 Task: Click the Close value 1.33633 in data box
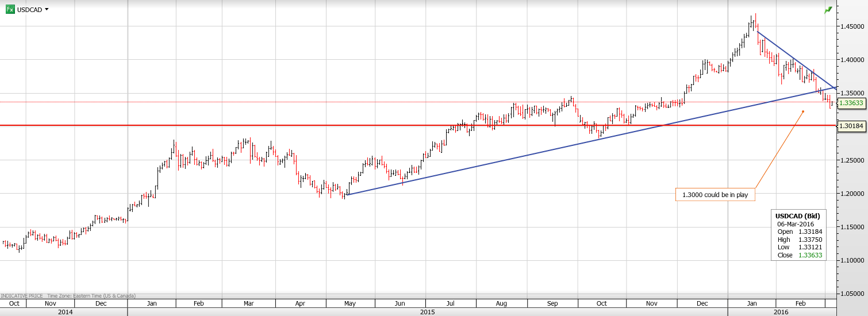(x=810, y=255)
